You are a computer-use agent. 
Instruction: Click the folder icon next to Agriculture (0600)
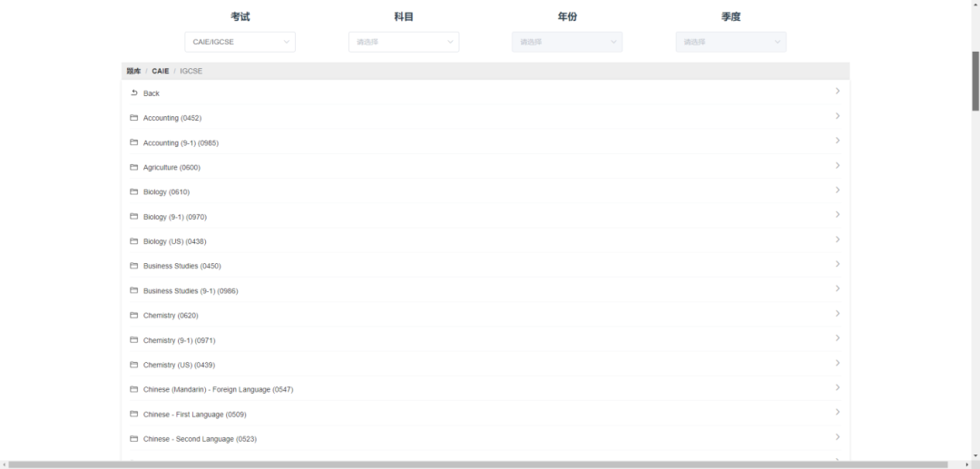[x=133, y=167]
